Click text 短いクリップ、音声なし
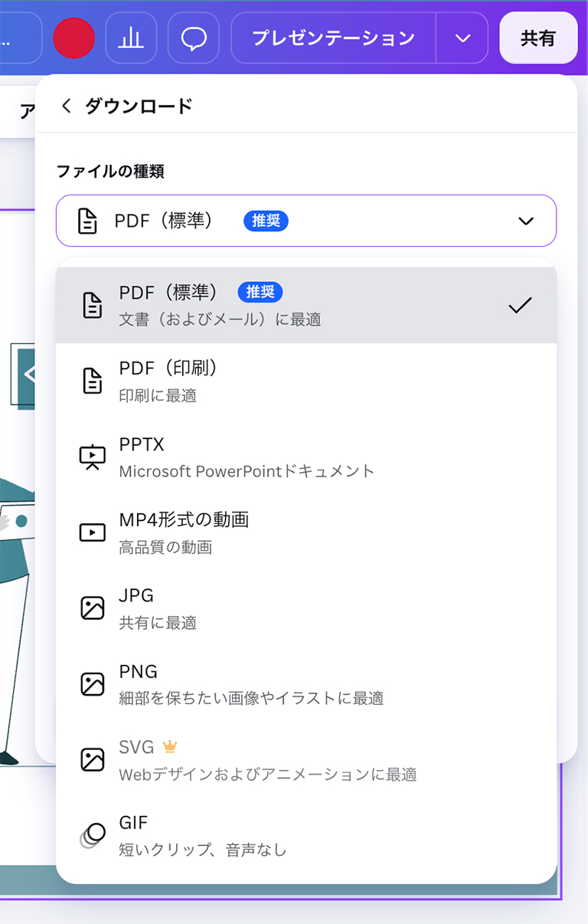This screenshot has width=588, height=924. (203, 850)
